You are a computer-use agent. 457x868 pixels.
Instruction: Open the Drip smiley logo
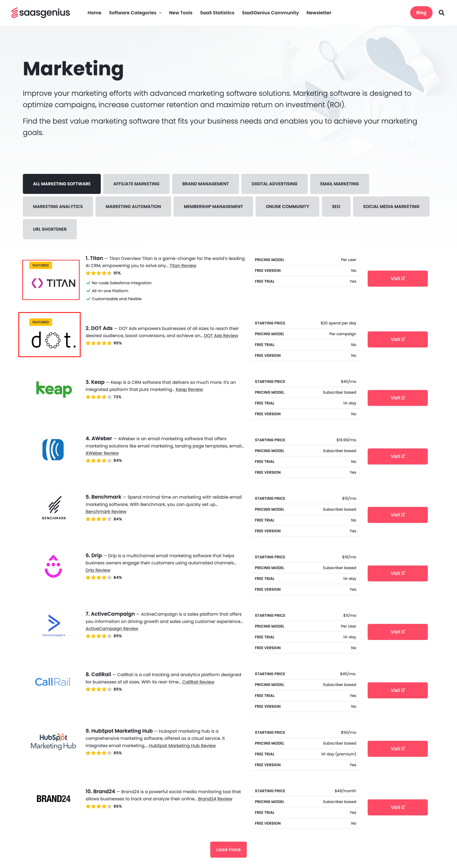53,566
